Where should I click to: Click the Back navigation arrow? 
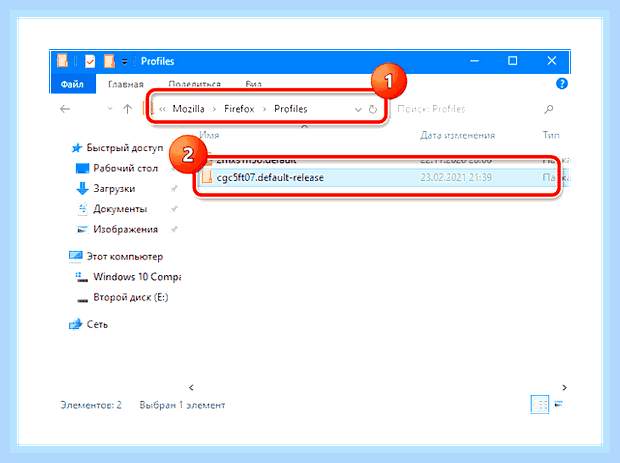(65, 109)
